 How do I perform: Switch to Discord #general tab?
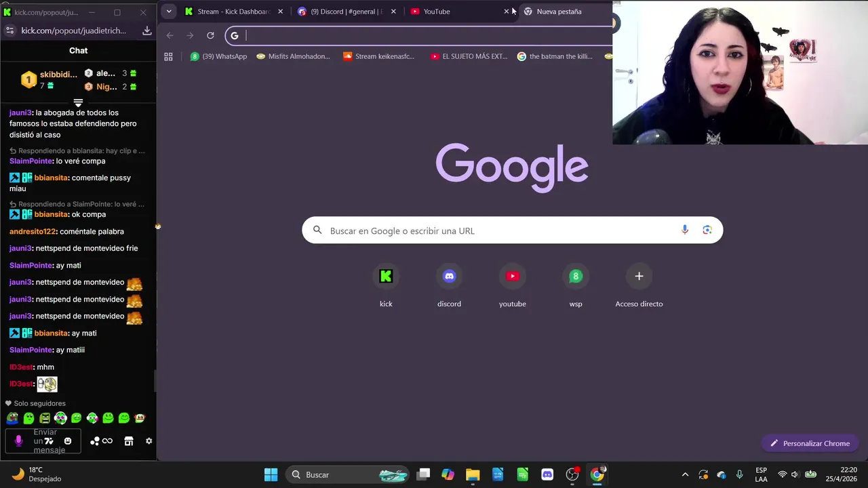pos(347,12)
